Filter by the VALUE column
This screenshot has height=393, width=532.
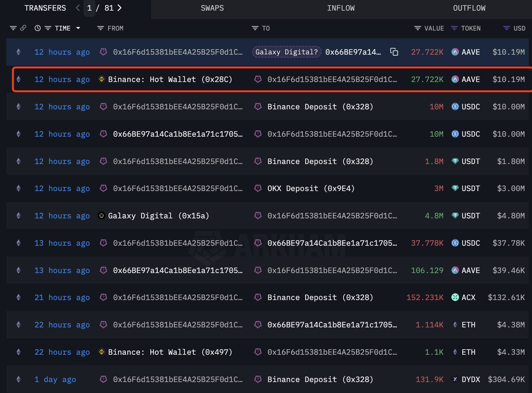point(418,28)
